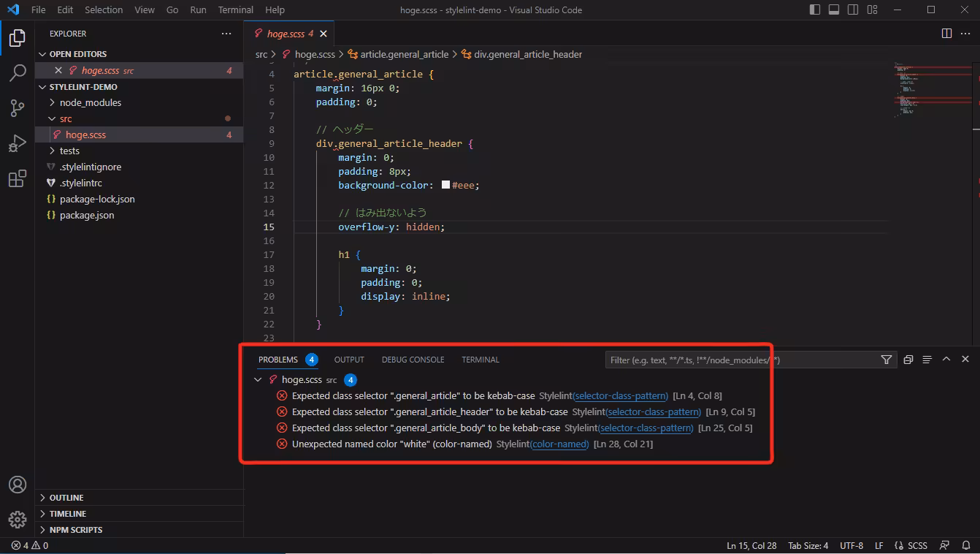This screenshot has width=980, height=554.
Task: Open editor more actions ellipsis
Action: (x=965, y=34)
